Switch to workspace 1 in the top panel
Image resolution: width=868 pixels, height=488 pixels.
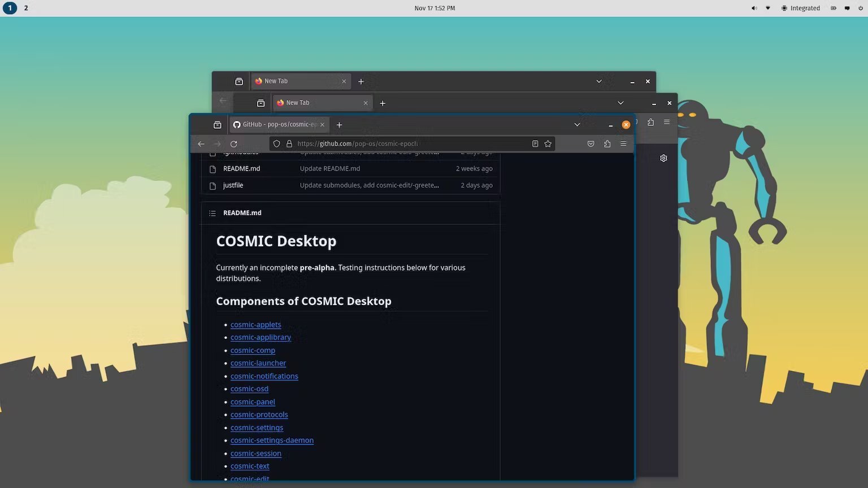(x=10, y=8)
